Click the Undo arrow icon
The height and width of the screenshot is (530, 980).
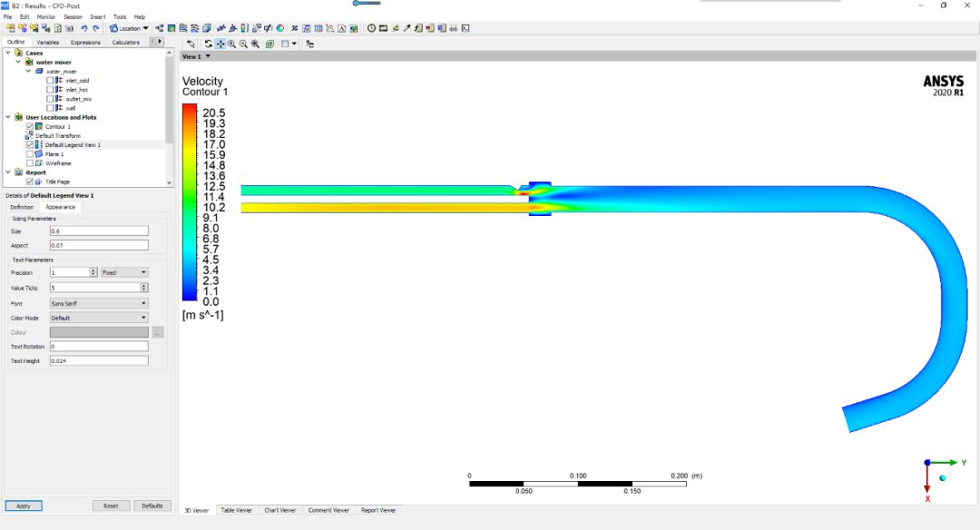coord(83,28)
